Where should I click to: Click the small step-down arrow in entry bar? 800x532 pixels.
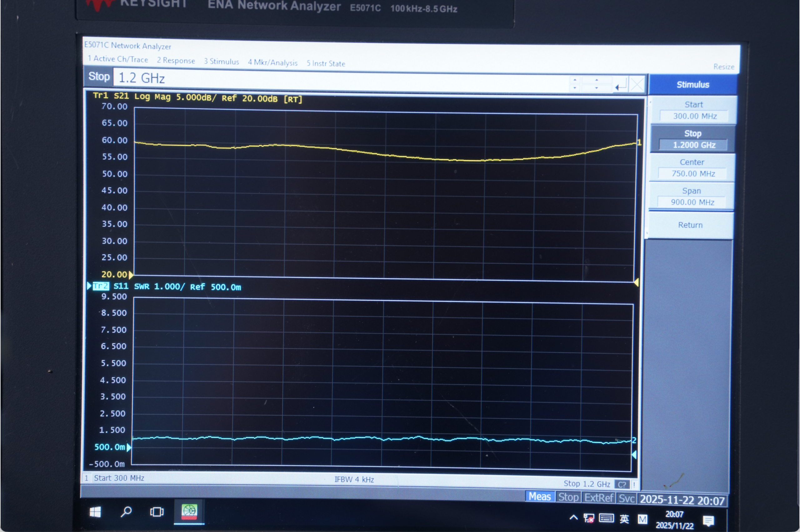tap(575, 88)
